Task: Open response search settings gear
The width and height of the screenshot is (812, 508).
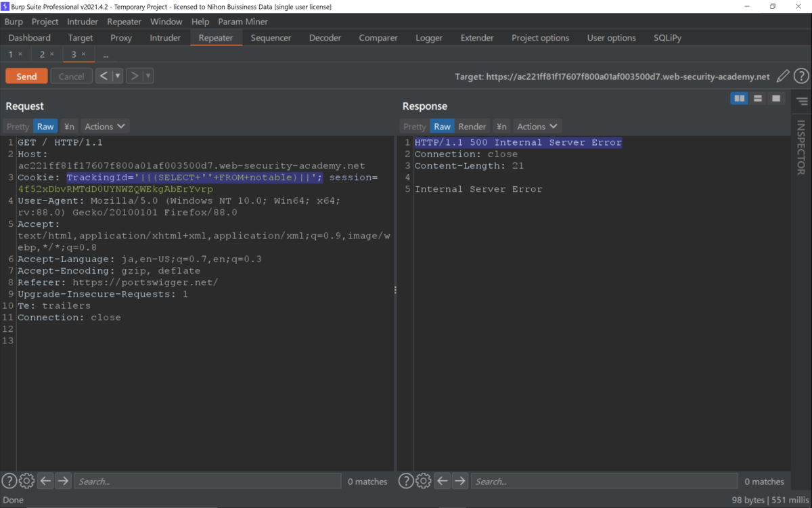Action: (x=423, y=481)
